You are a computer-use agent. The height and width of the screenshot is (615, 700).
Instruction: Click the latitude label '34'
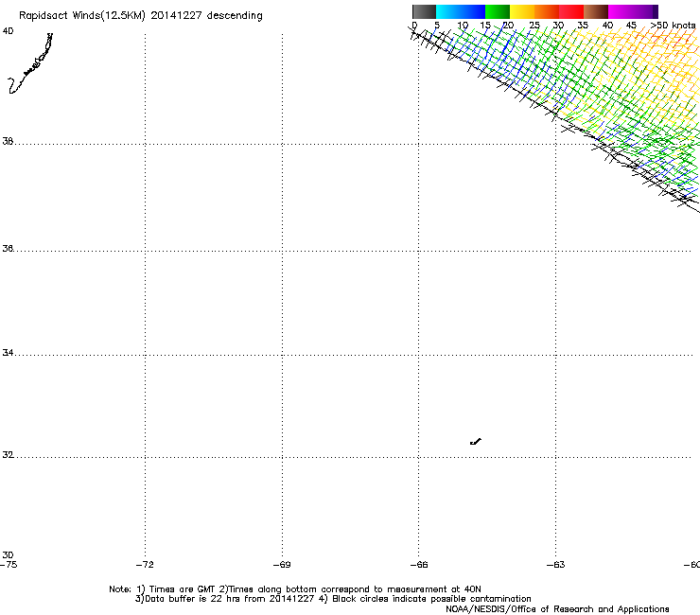[8, 353]
